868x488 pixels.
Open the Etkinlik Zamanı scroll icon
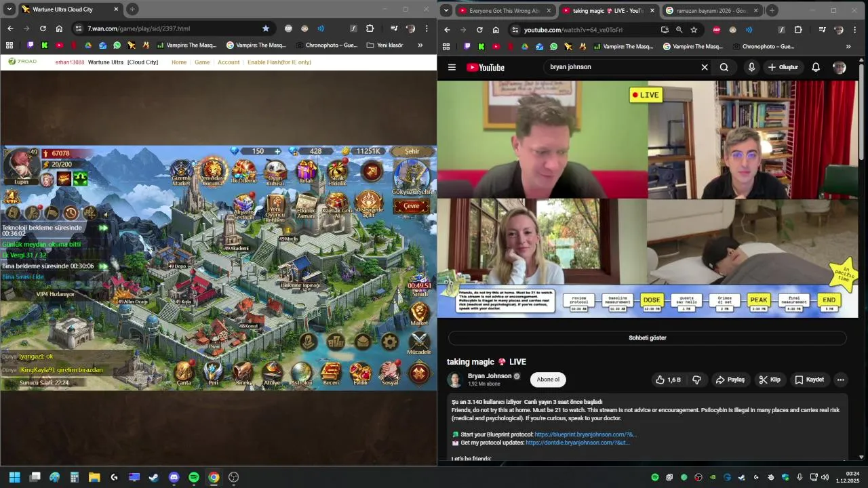tap(307, 206)
